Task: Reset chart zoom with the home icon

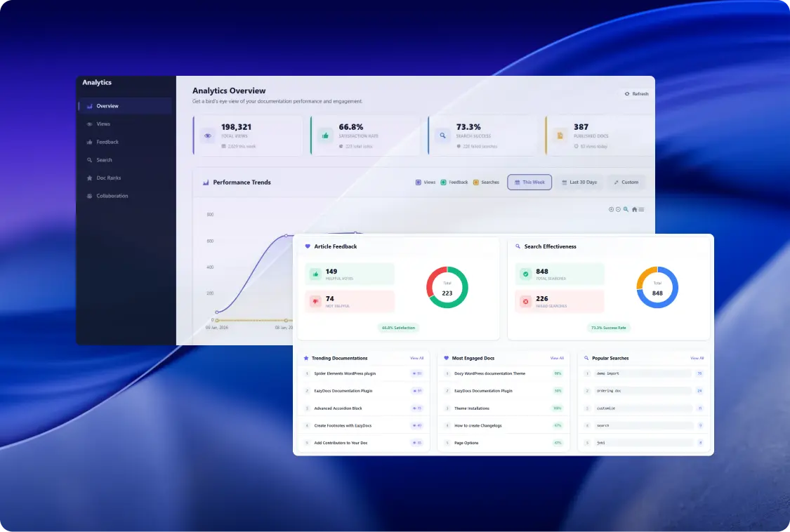Action: (634, 209)
